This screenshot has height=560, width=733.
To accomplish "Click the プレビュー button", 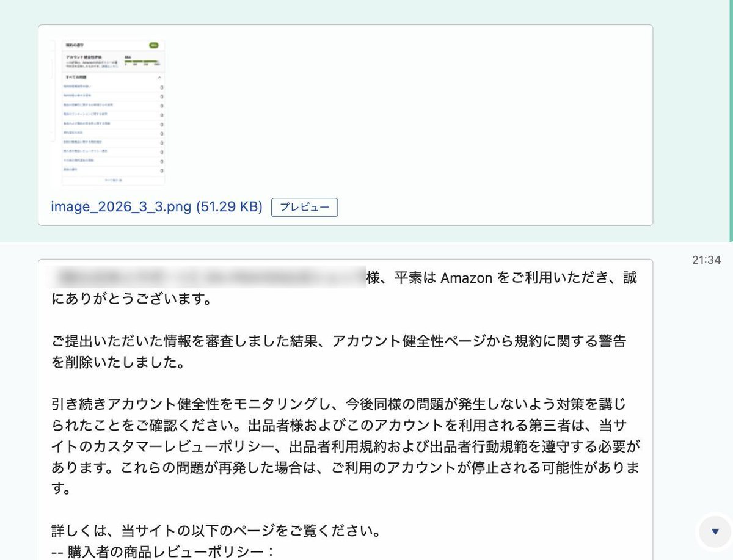I will 304,207.
